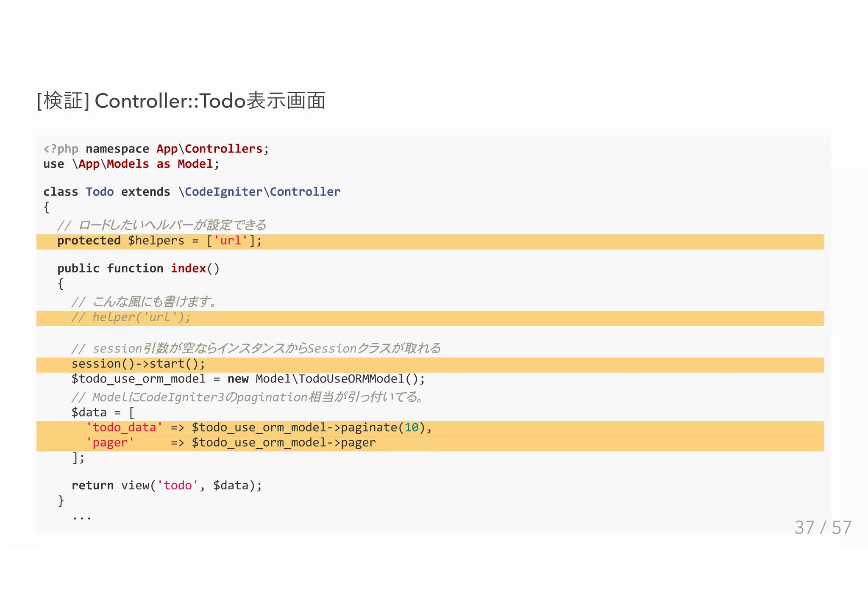Click highlighted comment '// helper('url');'
Image resolution: width=868 pixels, height=613 pixels.
430,318
